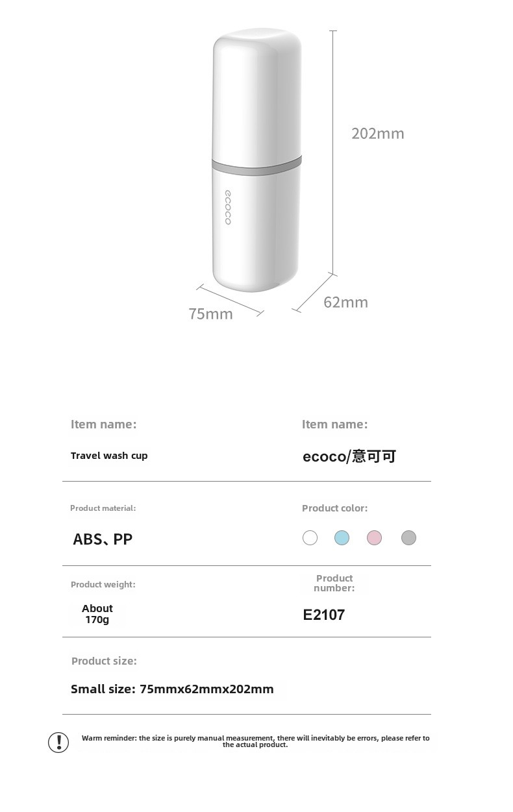Click the warm reminder notice text

click(255, 741)
